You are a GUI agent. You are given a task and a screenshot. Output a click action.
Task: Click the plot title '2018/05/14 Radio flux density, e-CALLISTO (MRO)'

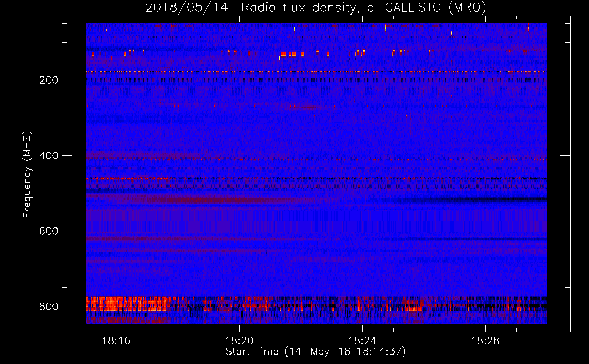316,7
